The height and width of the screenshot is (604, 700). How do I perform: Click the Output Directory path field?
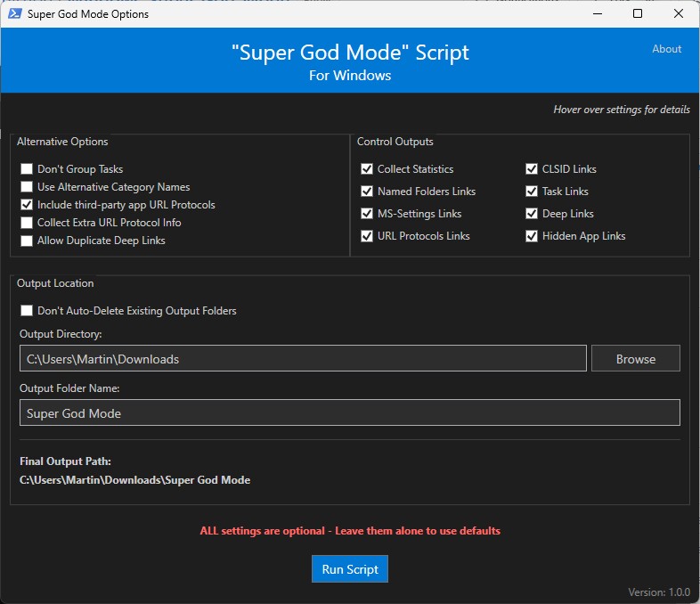tap(303, 359)
